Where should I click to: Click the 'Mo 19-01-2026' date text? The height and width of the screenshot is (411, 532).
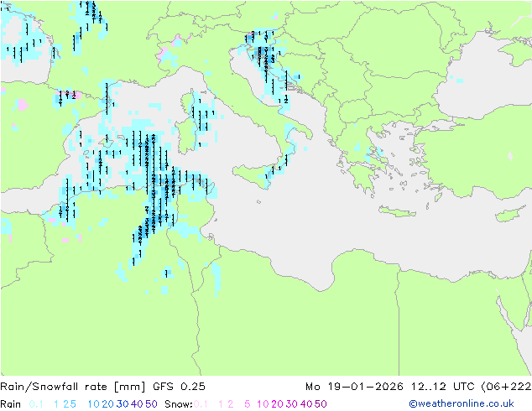354,387
